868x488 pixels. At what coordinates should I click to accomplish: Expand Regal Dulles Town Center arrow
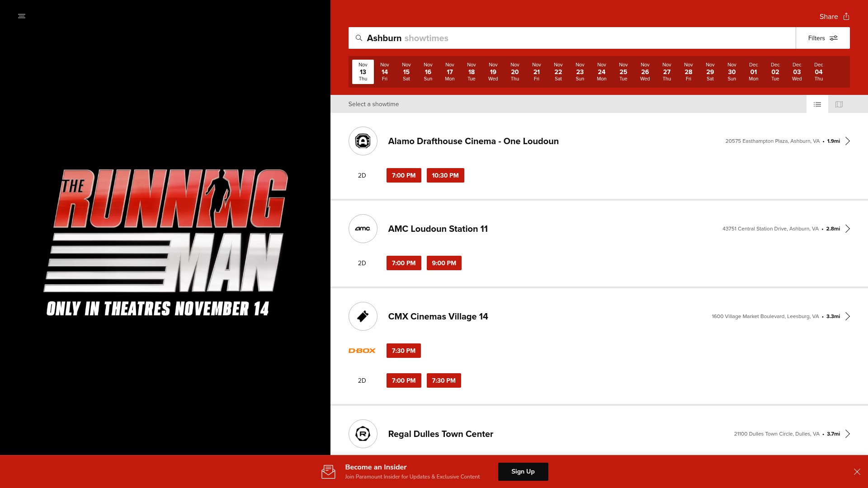848,434
